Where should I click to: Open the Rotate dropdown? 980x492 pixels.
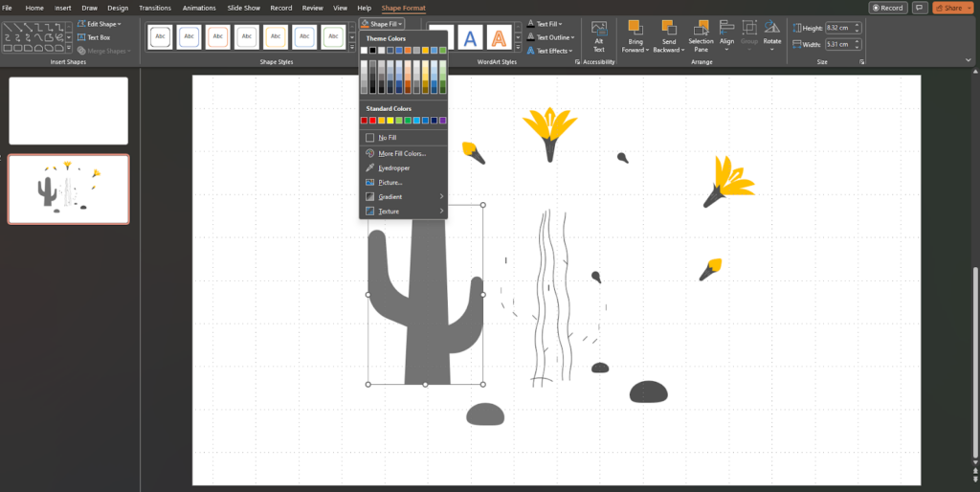[771, 41]
